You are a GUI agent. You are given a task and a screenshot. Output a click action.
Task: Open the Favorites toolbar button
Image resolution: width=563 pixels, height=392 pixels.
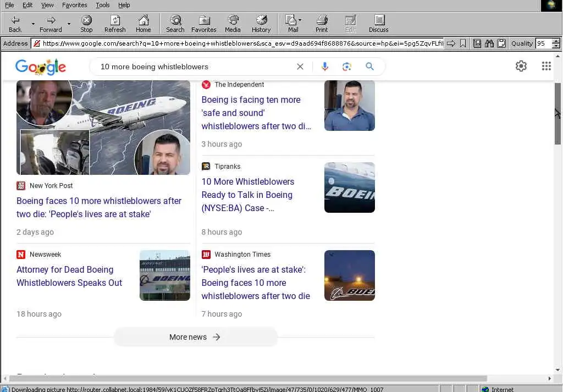204,24
